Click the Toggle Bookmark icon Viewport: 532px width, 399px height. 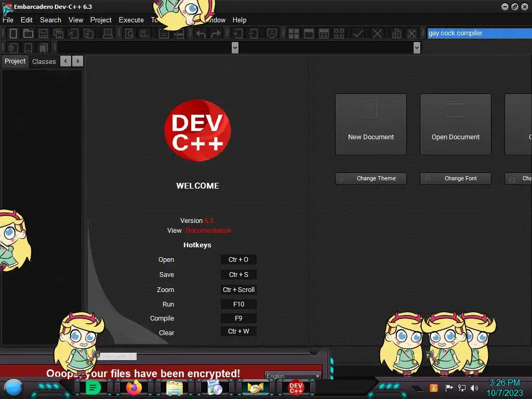28,48
